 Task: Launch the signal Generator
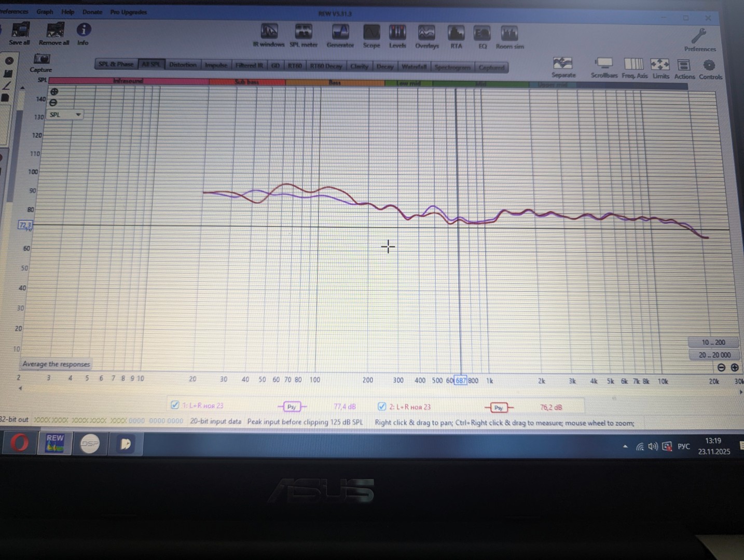pyautogui.click(x=340, y=34)
